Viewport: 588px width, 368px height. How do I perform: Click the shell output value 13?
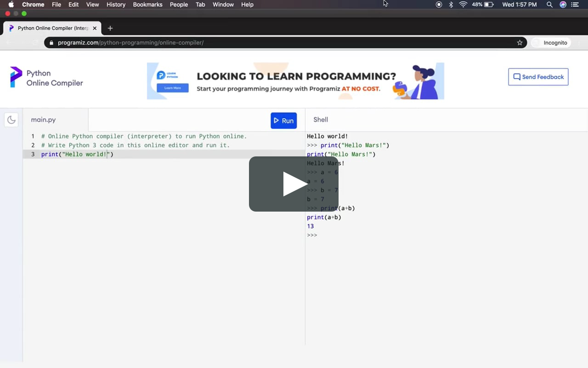tap(311, 226)
